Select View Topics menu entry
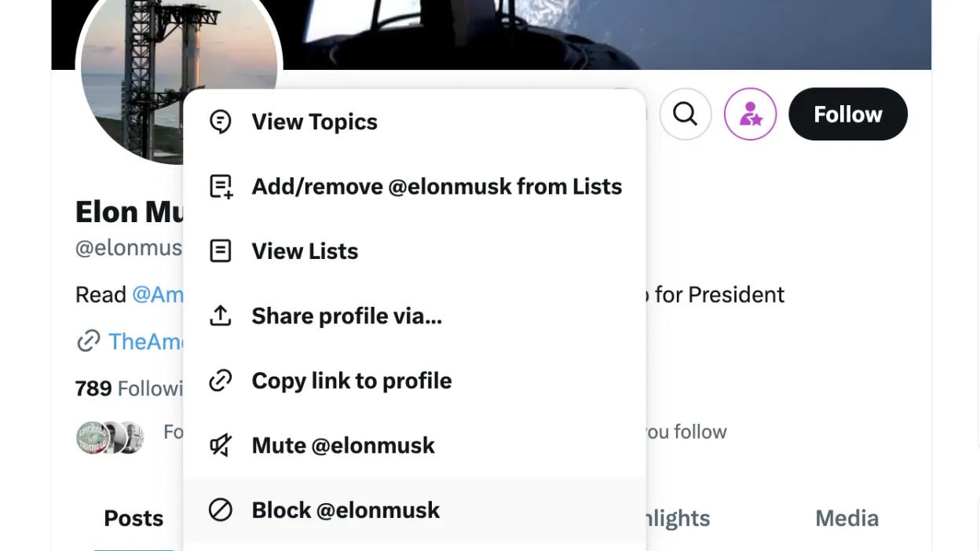 [x=314, y=122]
